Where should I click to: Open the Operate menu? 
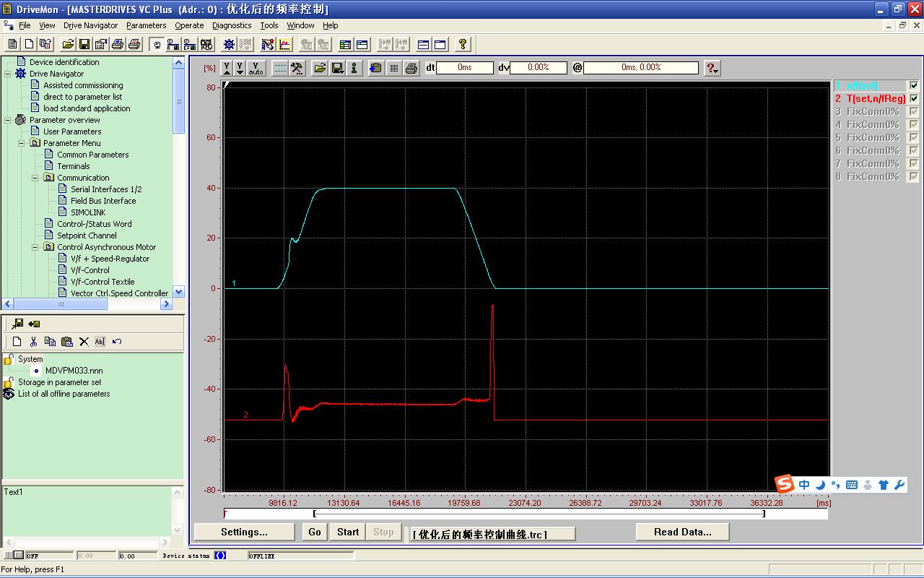[189, 25]
